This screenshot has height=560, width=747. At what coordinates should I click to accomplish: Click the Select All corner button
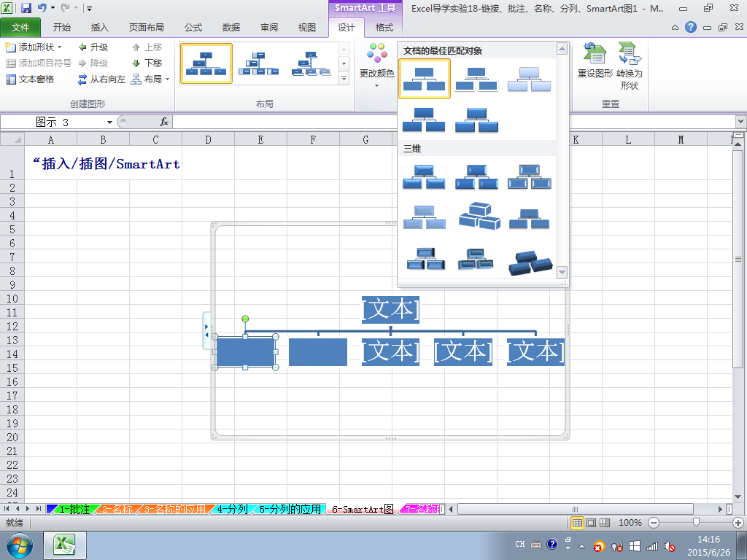(x=12, y=139)
